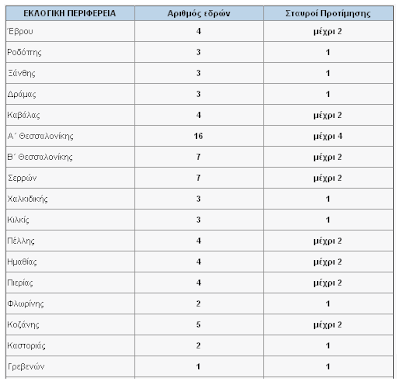The width and height of the screenshot is (400, 385).
Task: Click the μέχρι 4 preference cell
Action: click(328, 136)
